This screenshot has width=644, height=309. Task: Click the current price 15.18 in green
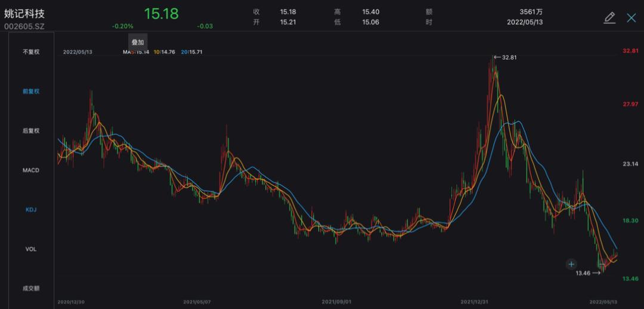click(x=161, y=14)
